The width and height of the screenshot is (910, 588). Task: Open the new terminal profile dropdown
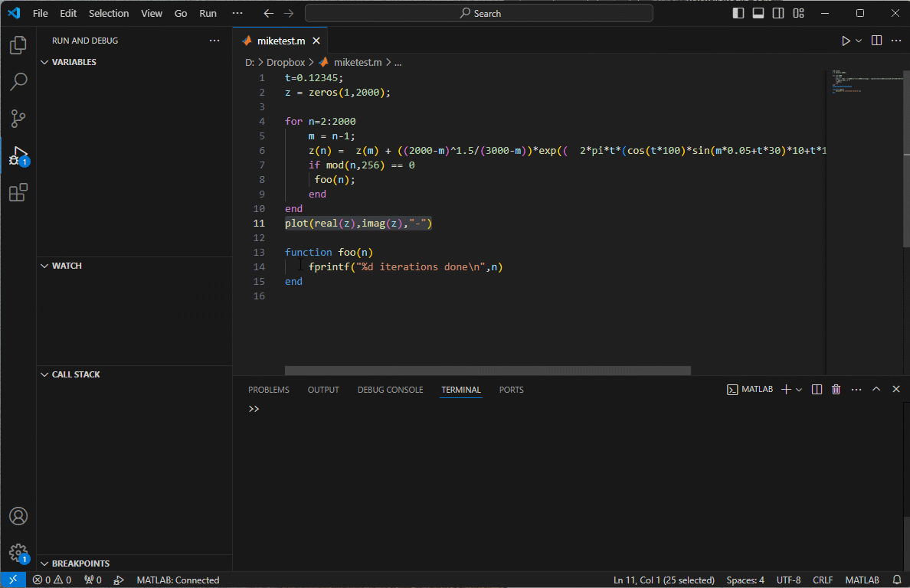[799, 390]
